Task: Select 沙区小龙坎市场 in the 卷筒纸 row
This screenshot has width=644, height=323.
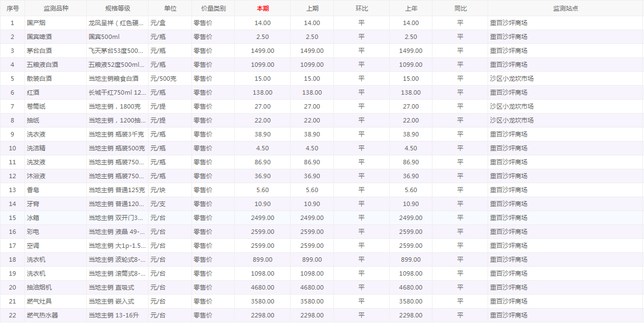Action: pos(512,106)
